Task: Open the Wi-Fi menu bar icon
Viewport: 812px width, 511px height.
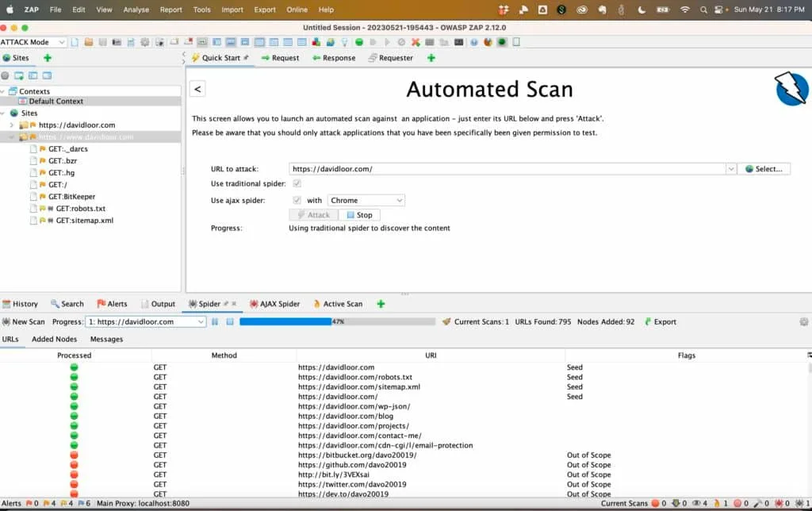Action: (x=684, y=10)
